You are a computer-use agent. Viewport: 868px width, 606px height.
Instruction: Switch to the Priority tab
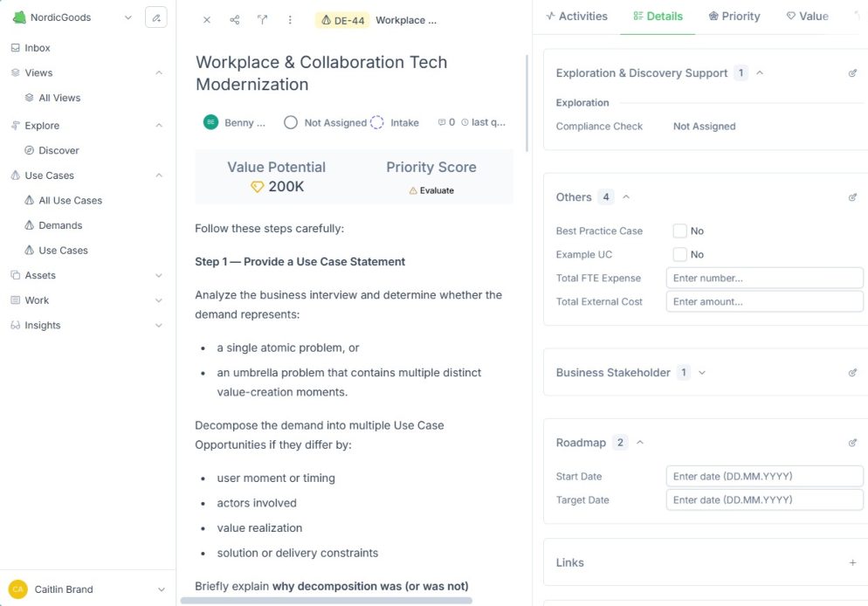click(x=734, y=17)
